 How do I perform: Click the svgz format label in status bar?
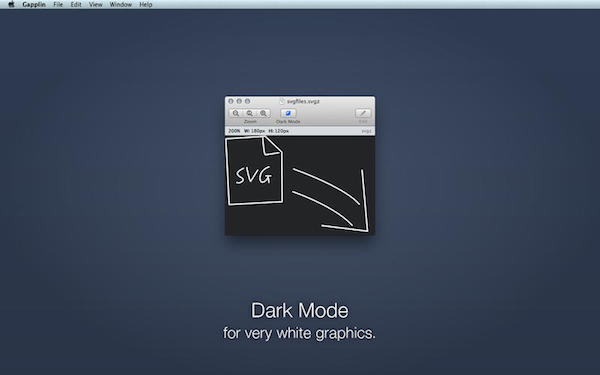coord(366,131)
